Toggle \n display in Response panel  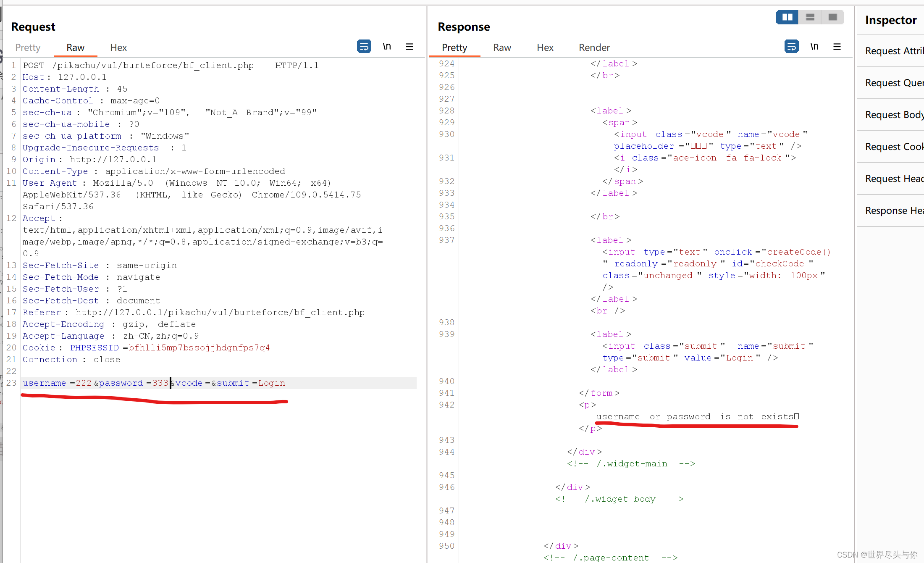coord(814,46)
